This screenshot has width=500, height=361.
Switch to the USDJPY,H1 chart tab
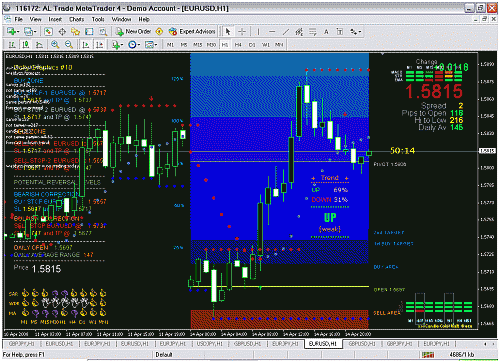pyautogui.click(x=209, y=344)
